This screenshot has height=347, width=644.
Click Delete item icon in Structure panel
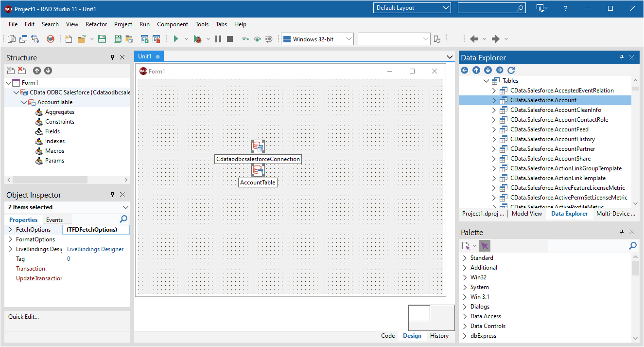click(22, 71)
